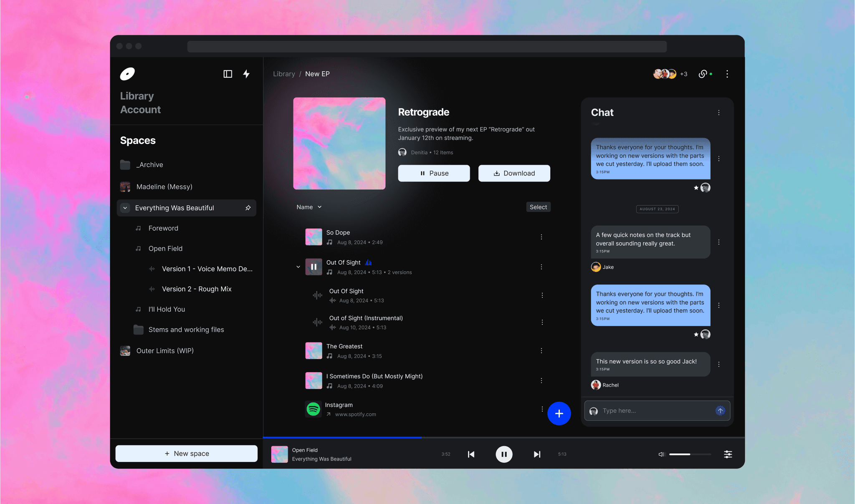Collapse the Everything Was Beautiful space tree
Image resolution: width=855 pixels, height=504 pixels.
pos(125,208)
